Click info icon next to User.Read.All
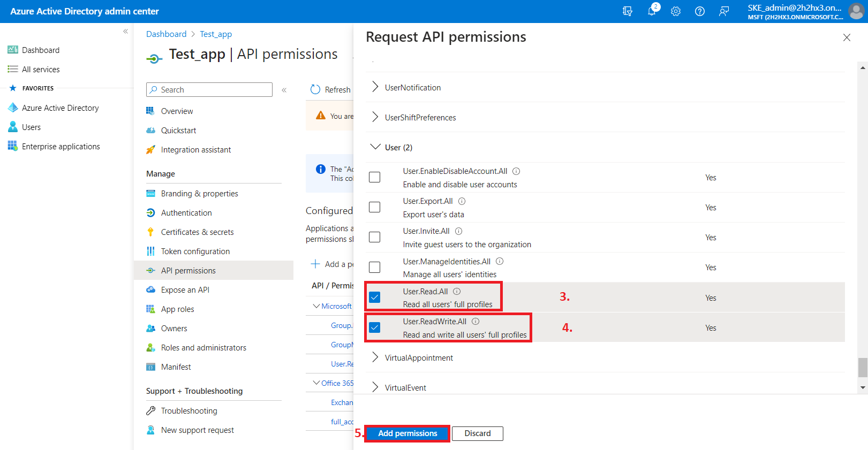Viewport: 868px width, 450px height. pos(457,292)
